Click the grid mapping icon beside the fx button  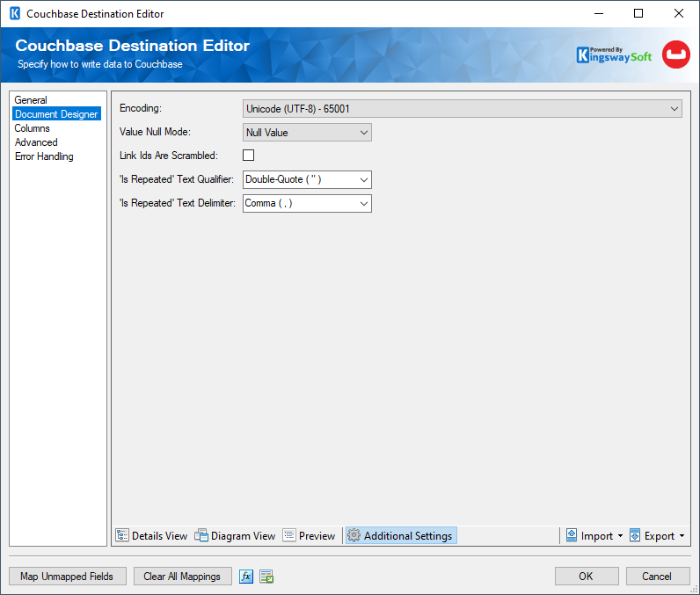pyautogui.click(x=266, y=577)
